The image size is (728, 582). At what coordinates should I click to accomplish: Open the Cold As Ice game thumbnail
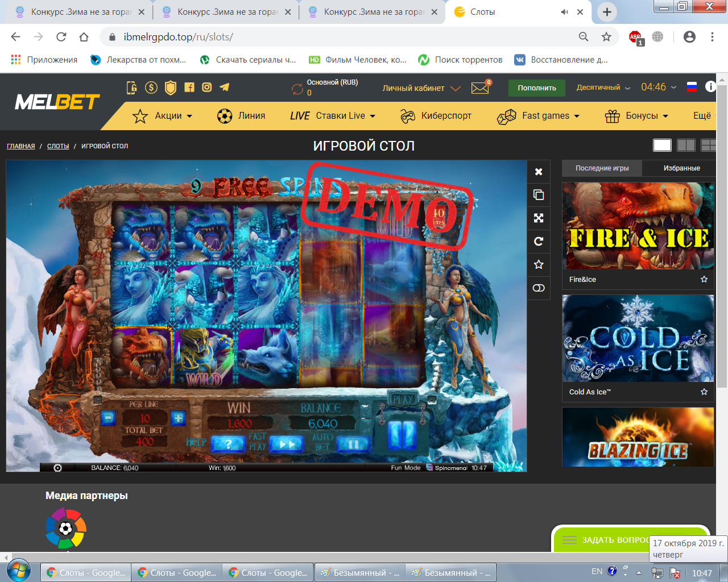coord(638,338)
